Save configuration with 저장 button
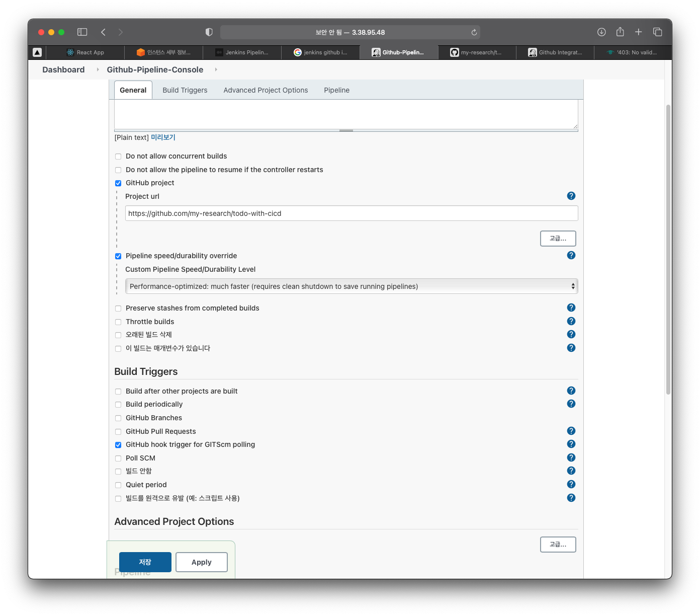The image size is (700, 616). tap(145, 562)
